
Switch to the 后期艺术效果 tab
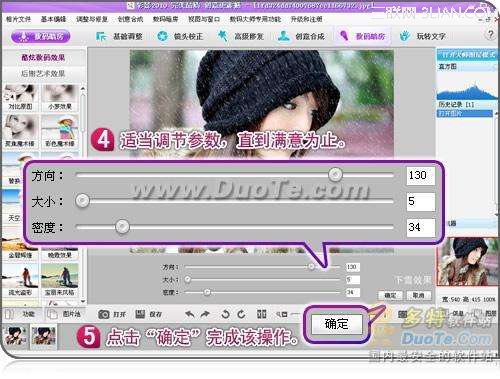coord(43,73)
